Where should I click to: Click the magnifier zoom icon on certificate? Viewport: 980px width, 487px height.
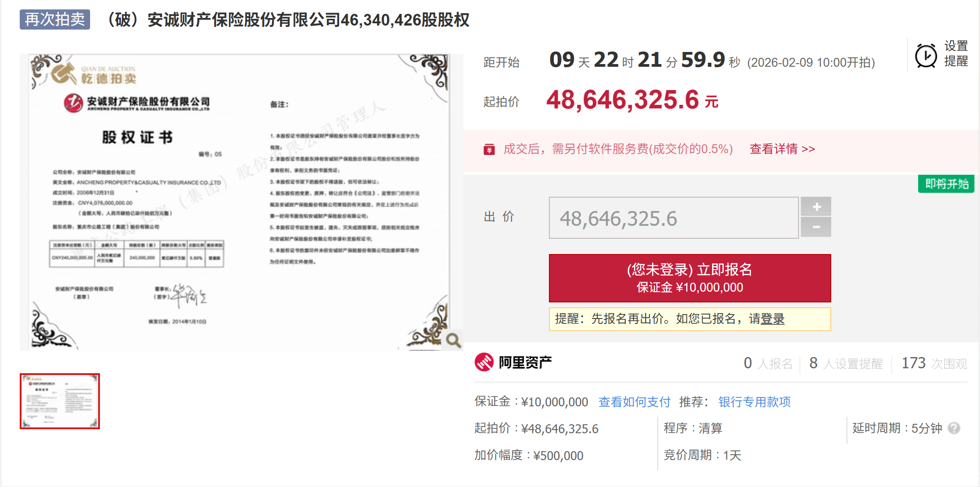453,340
